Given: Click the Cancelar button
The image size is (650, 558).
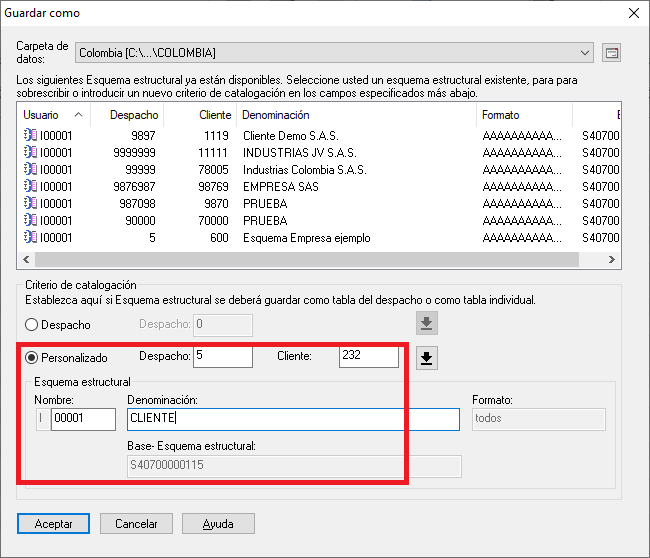Looking at the screenshot, I should [x=136, y=524].
